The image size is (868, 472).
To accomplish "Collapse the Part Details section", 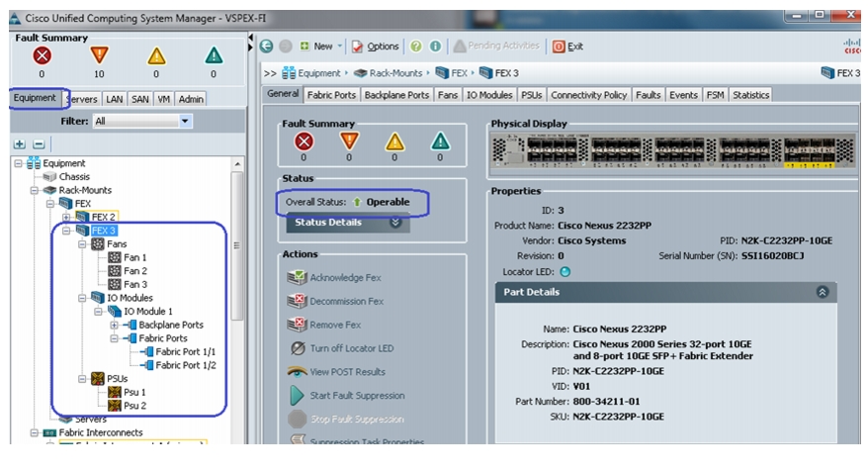I will coord(823,292).
